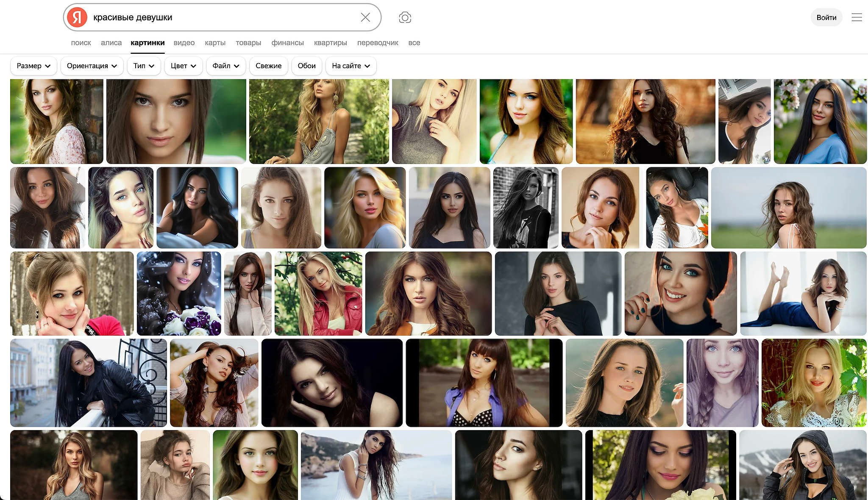
Task: Open thumbnail of girl in red jacket
Action: tap(318, 293)
